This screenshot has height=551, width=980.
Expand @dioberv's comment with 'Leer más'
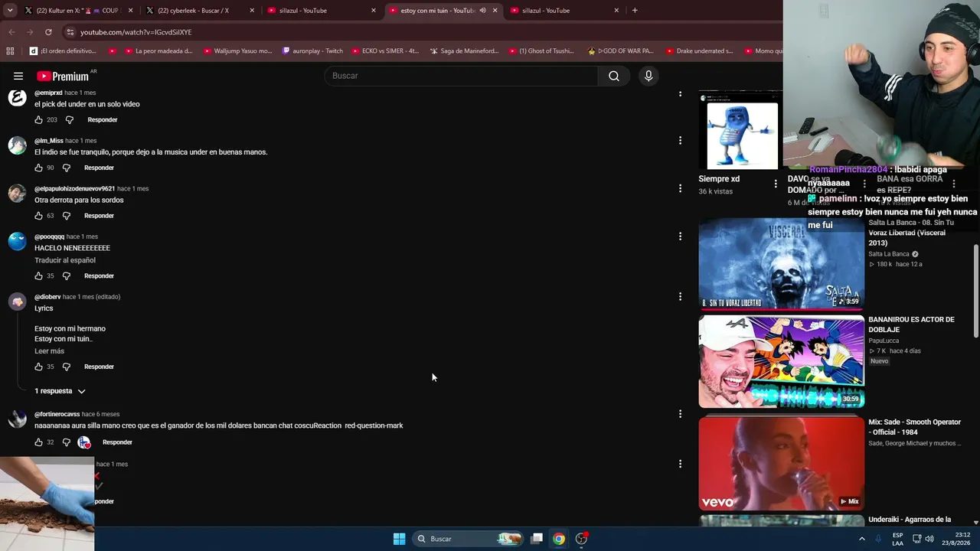coord(49,351)
